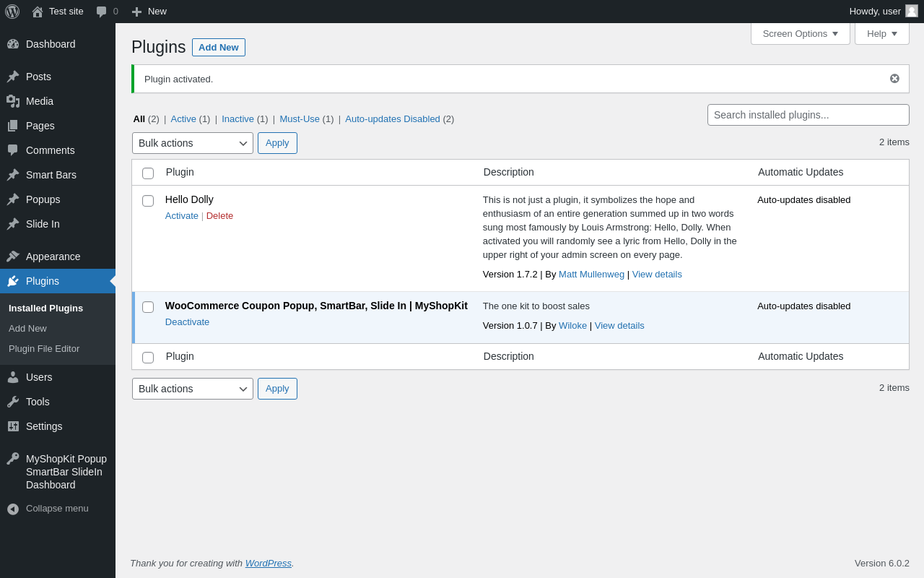Focus the Search installed plugins field

pos(808,115)
